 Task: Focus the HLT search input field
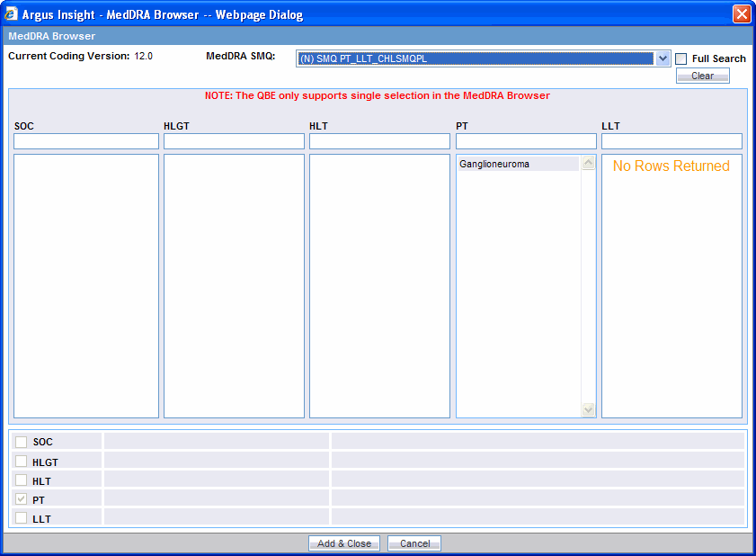(379, 141)
